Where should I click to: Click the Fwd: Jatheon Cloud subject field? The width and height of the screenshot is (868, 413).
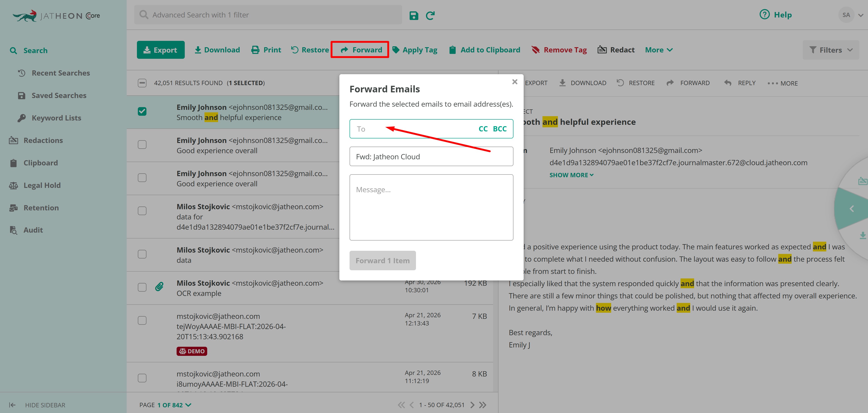tap(431, 156)
